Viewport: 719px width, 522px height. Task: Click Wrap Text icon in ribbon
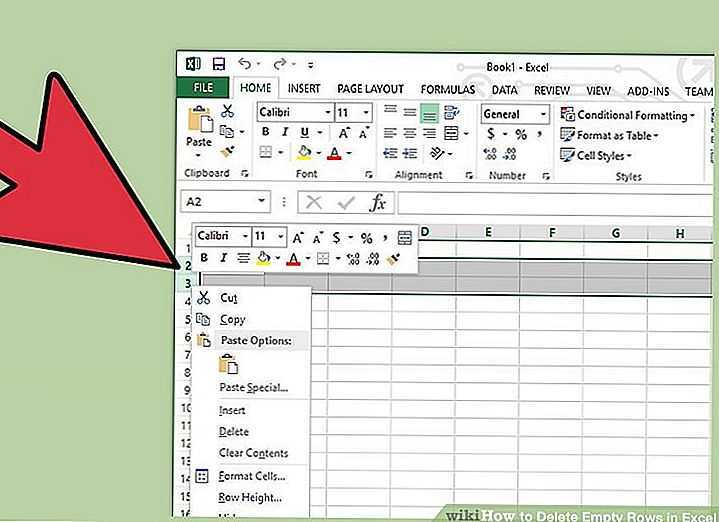(452, 112)
